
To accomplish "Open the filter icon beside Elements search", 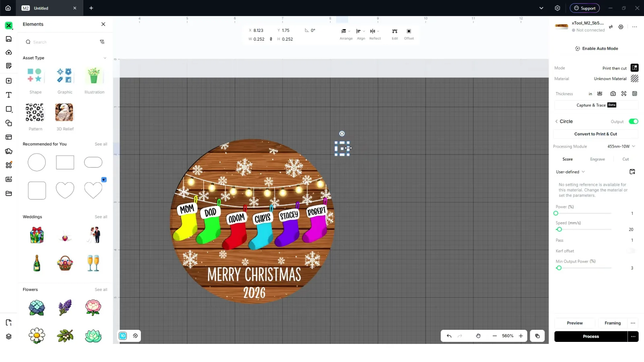I will click(102, 42).
